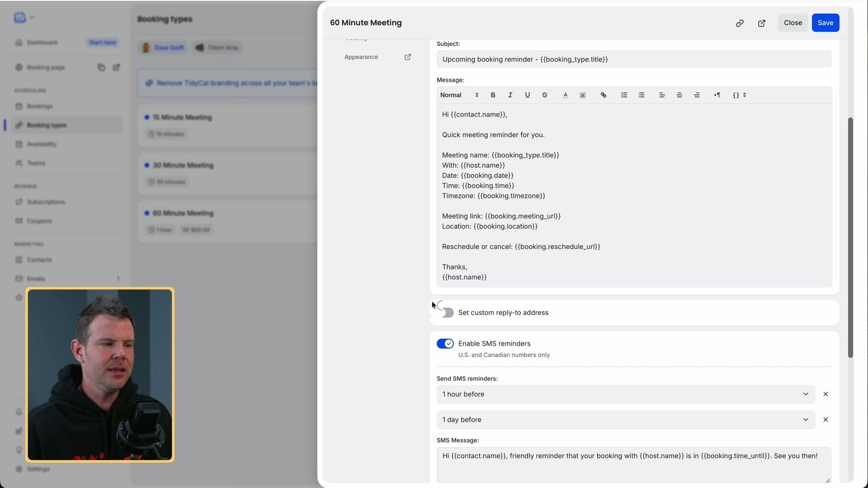Viewport: 868px width, 488px height.
Task: Toggle italic formatting in message editor
Action: pyautogui.click(x=510, y=95)
